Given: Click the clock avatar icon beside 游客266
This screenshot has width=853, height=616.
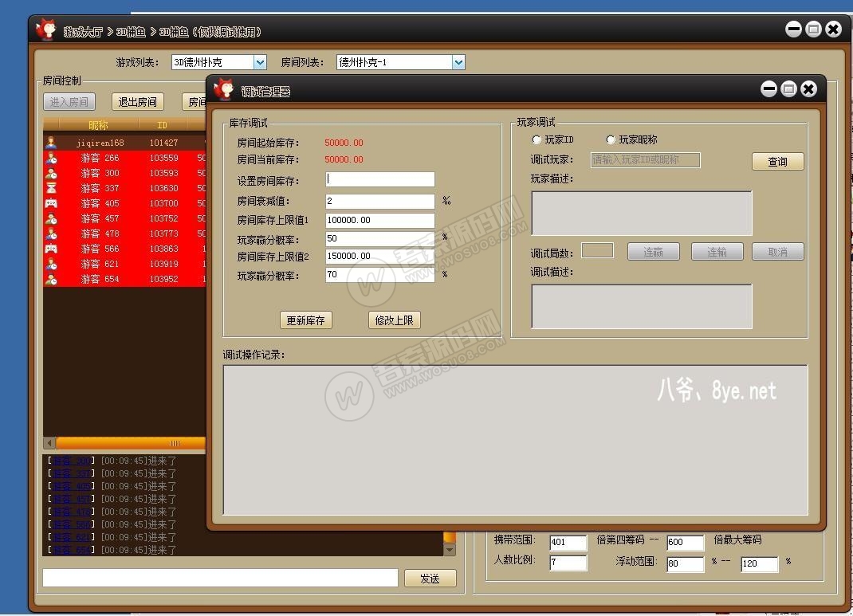Looking at the screenshot, I should [x=49, y=157].
